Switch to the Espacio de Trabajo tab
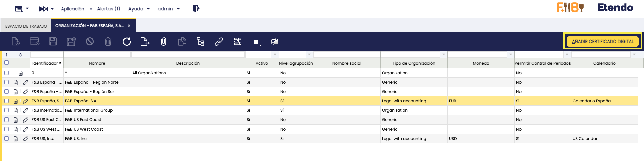This screenshot has height=161, width=644. pos(26,26)
